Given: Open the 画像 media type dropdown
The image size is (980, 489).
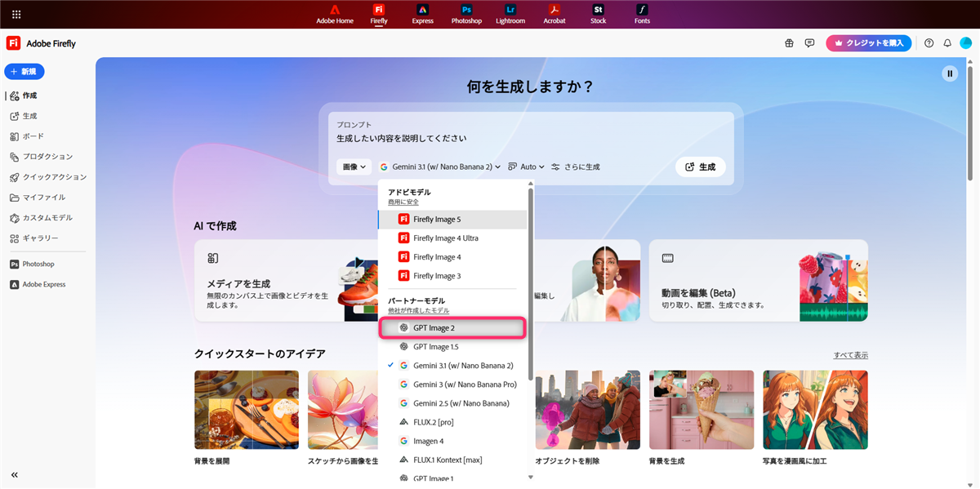Looking at the screenshot, I should 354,167.
